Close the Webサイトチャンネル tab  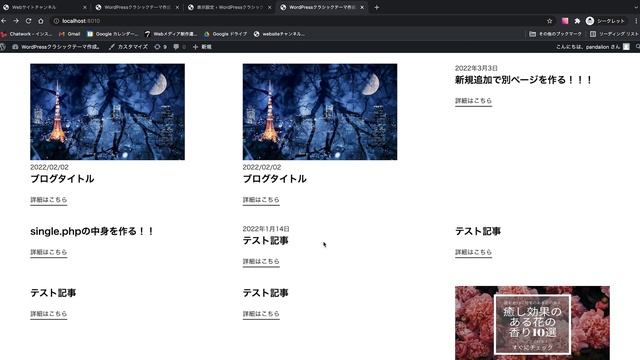pyautogui.click(x=84, y=7)
